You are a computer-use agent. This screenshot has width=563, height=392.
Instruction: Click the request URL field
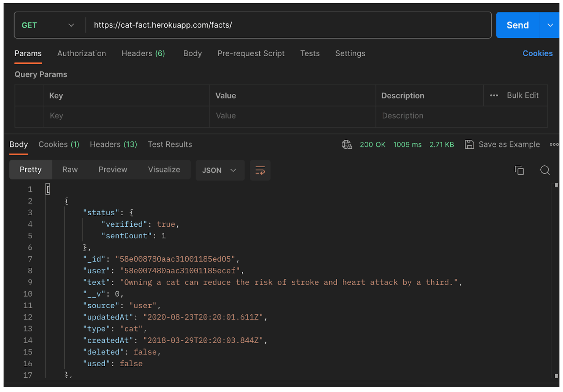click(x=289, y=25)
